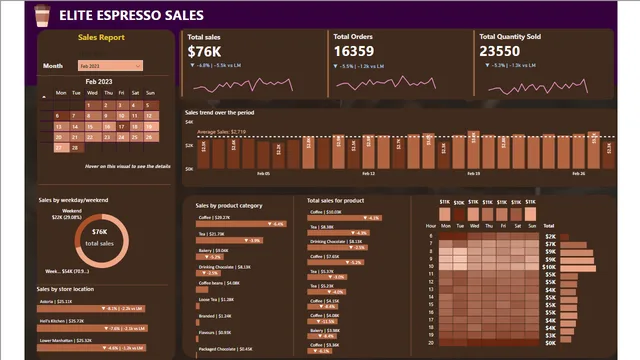Click the small up arrow beside the calendar

tap(44, 97)
